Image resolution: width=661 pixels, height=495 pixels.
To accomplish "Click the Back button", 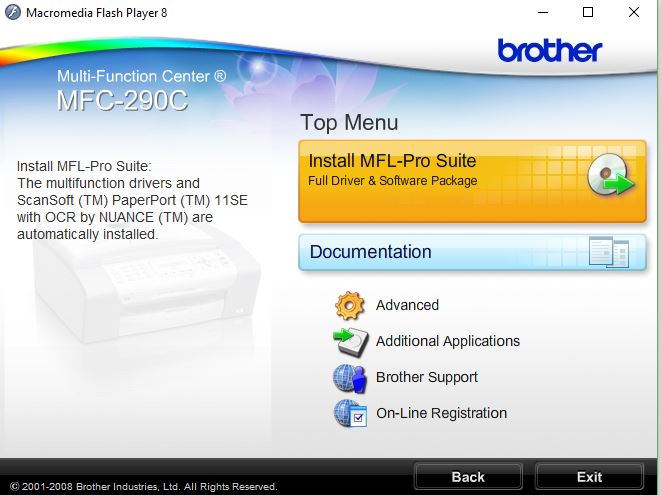I will point(468,476).
